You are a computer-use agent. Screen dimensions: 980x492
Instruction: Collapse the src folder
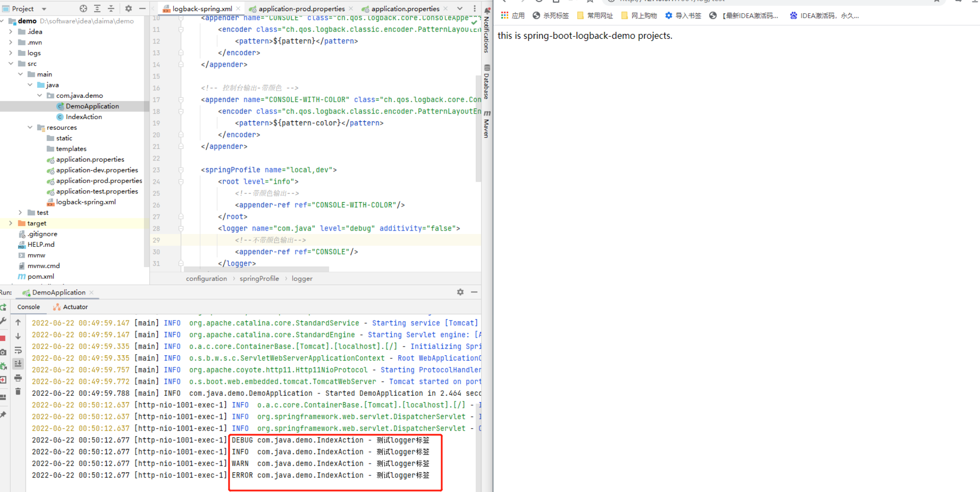(11, 63)
